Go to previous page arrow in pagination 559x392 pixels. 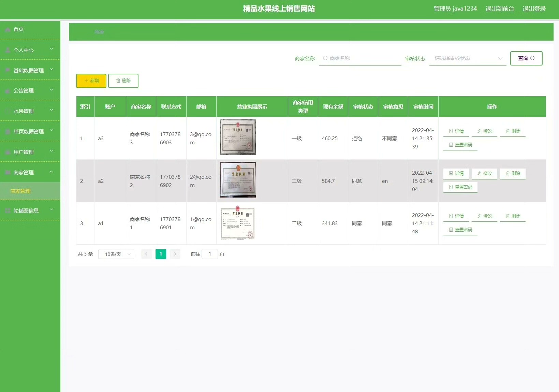pos(146,254)
